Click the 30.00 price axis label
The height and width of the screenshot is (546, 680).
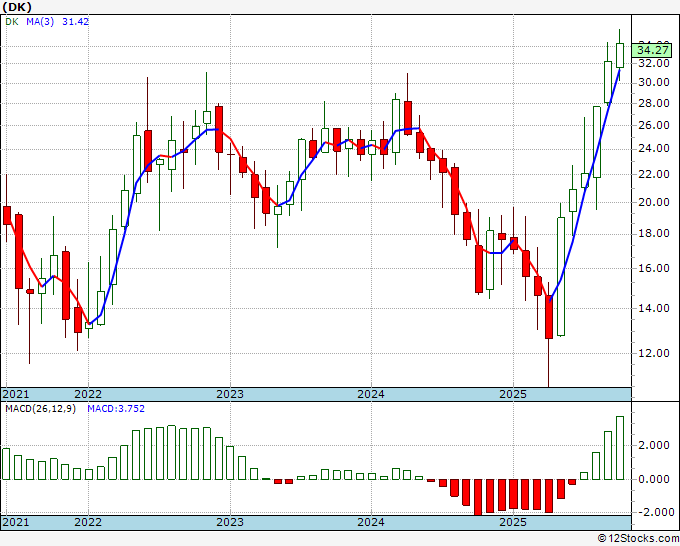click(x=654, y=82)
